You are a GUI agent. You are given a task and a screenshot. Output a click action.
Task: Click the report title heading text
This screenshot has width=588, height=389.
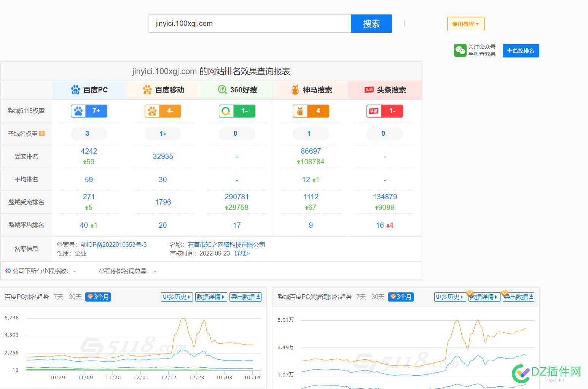click(211, 71)
